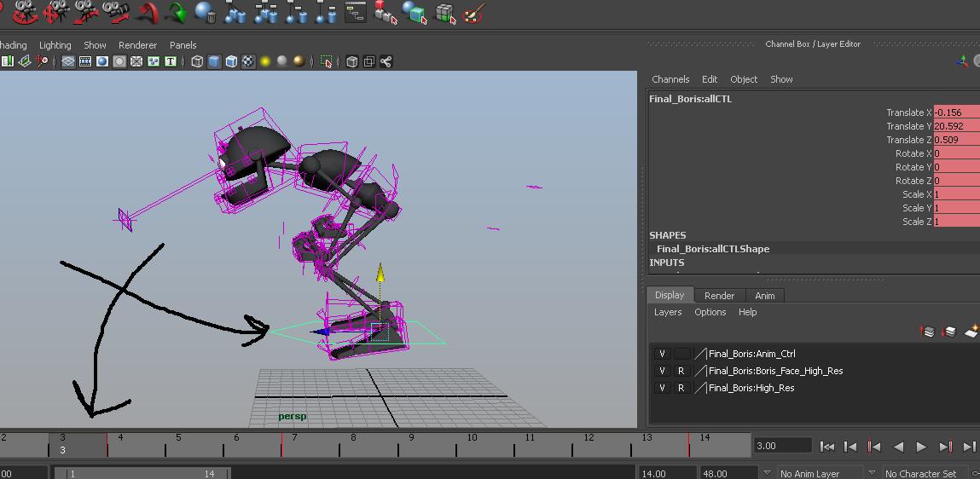Toggle the grid display panel icon
Image resolution: width=980 pixels, height=479 pixels.
(x=69, y=62)
